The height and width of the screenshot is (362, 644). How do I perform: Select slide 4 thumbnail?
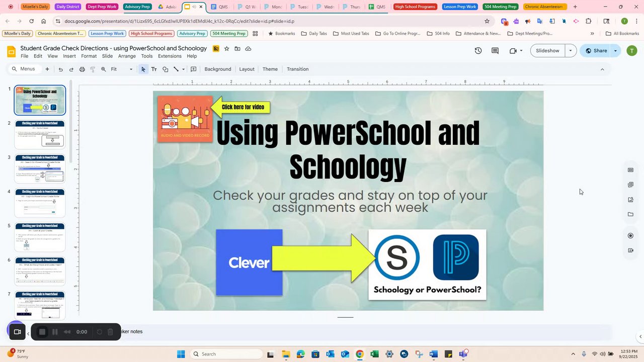coord(40,203)
